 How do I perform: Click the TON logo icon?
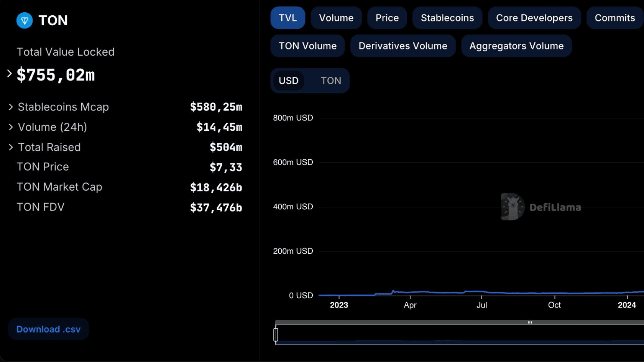(x=25, y=20)
